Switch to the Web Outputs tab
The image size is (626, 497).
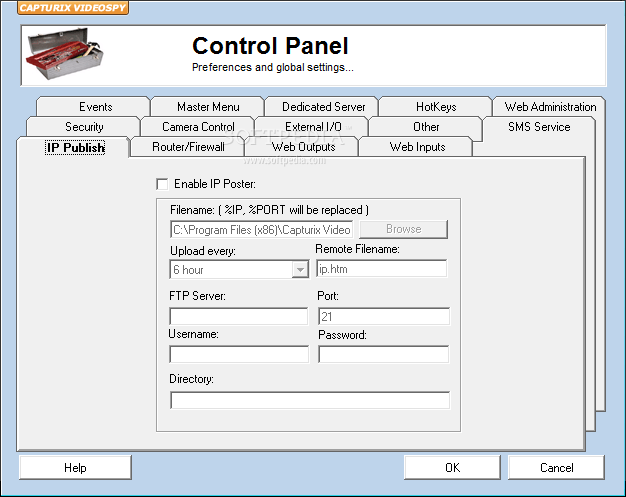pyautogui.click(x=302, y=147)
